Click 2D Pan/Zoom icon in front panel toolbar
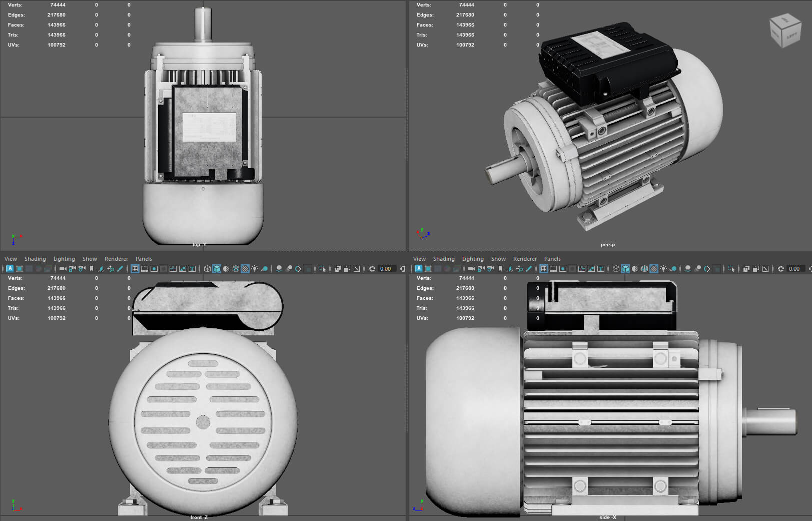Screen dimensions: 812x521 tap(111, 269)
